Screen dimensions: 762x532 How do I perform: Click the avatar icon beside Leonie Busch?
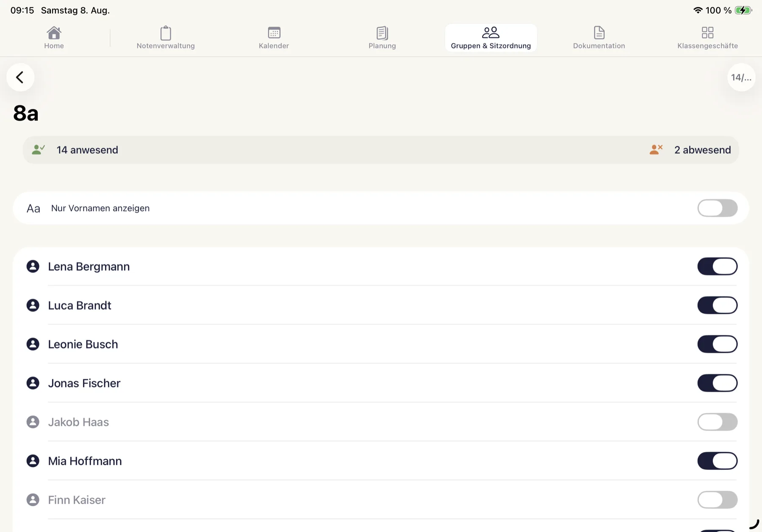33,344
